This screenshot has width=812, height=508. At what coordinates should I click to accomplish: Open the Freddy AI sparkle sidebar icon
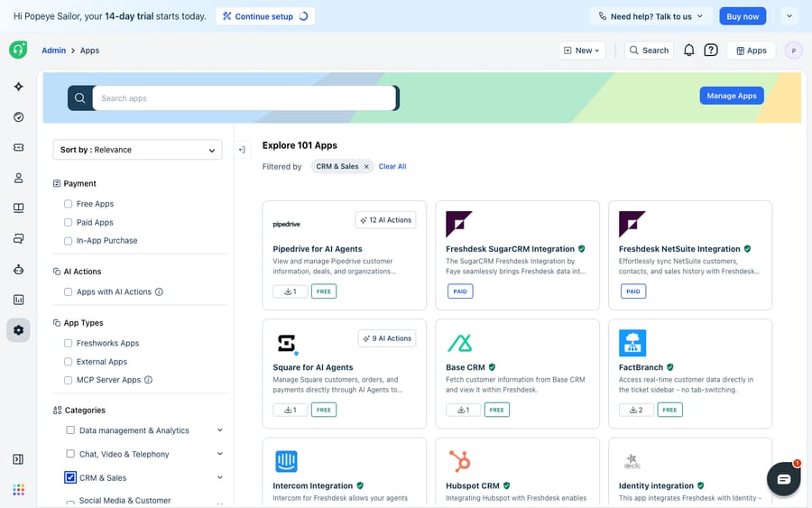(19, 87)
